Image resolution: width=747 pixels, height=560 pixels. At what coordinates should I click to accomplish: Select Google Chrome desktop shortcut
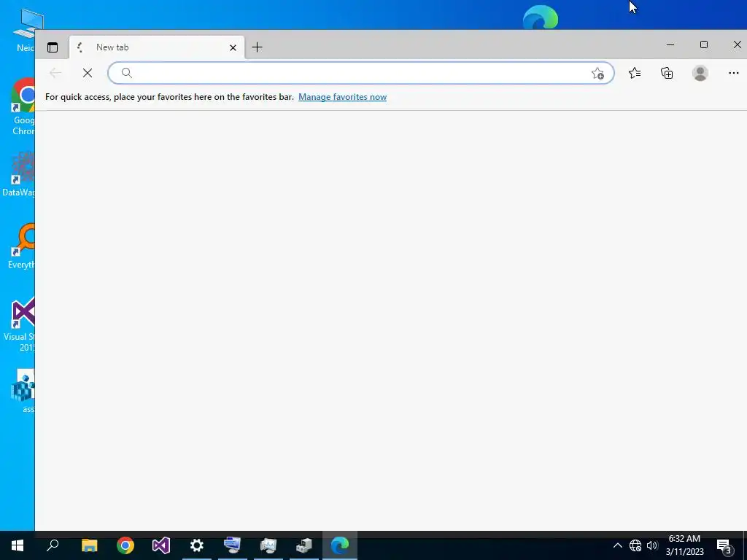click(x=23, y=107)
